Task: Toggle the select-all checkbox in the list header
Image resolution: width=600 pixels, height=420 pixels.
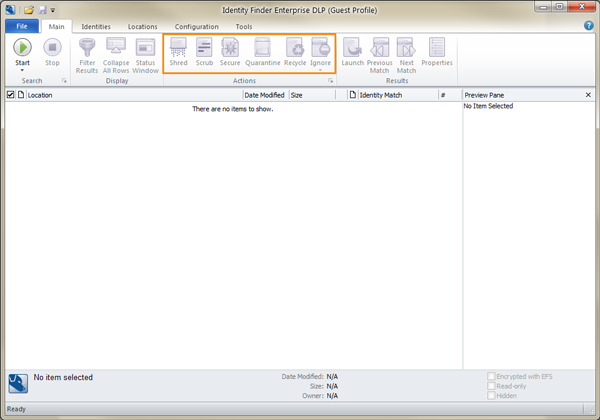Action: pyautogui.click(x=11, y=95)
